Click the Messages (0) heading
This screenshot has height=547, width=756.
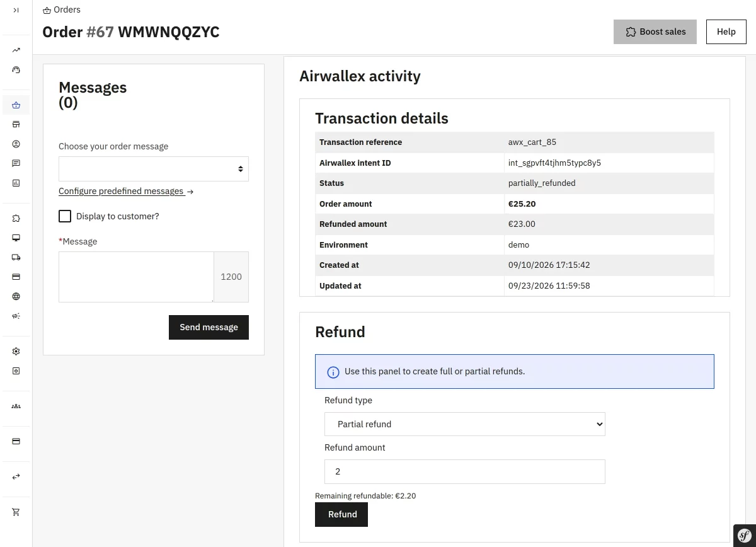tap(93, 95)
